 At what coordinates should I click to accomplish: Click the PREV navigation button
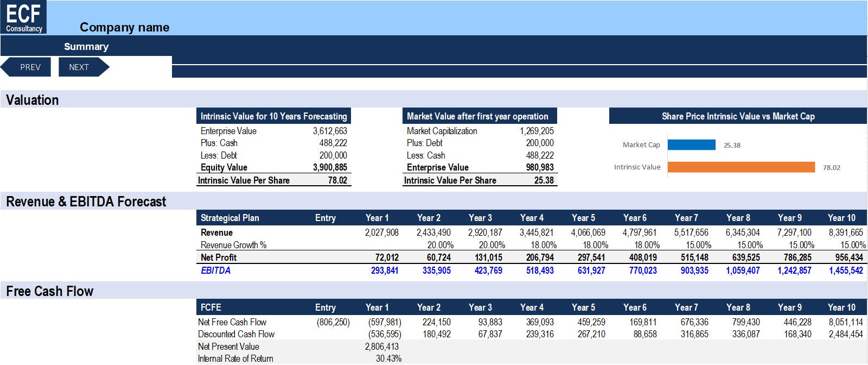point(26,67)
